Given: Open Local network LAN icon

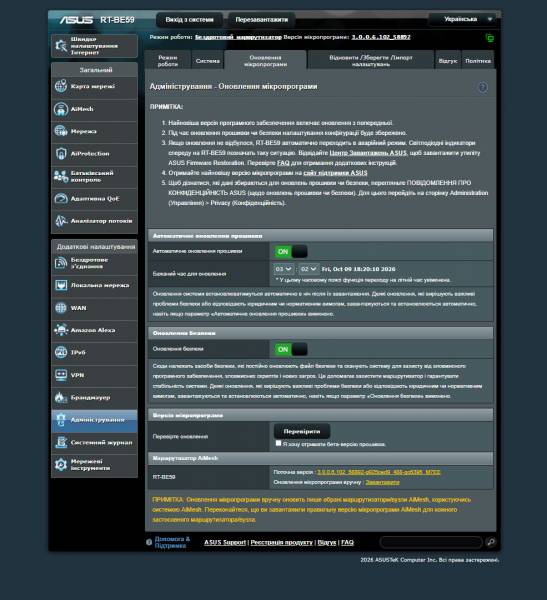Looking at the screenshot, I should coord(61,285).
